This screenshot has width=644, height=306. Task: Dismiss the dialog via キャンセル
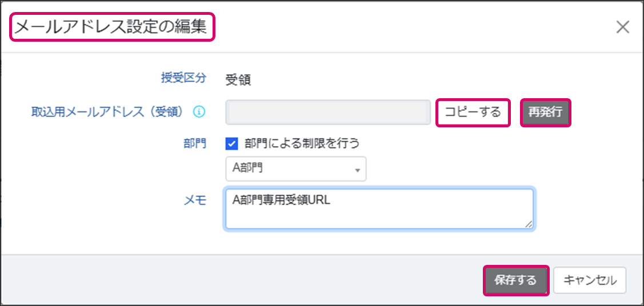[590, 280]
